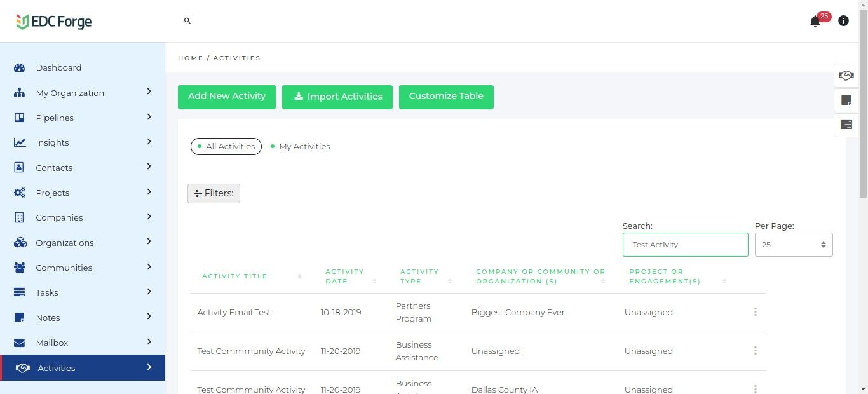The image size is (868, 394).
Task: Click the Insights chart line icon
Action: pyautogui.click(x=20, y=142)
